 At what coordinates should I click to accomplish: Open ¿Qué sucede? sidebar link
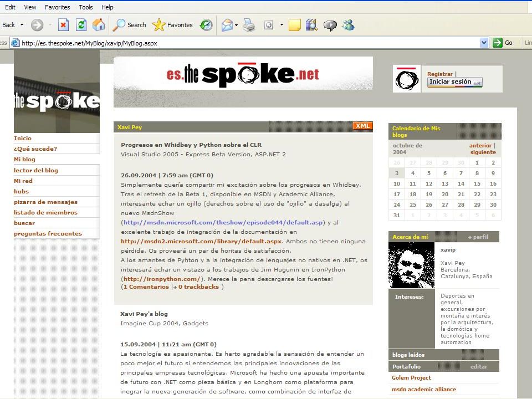coord(35,149)
